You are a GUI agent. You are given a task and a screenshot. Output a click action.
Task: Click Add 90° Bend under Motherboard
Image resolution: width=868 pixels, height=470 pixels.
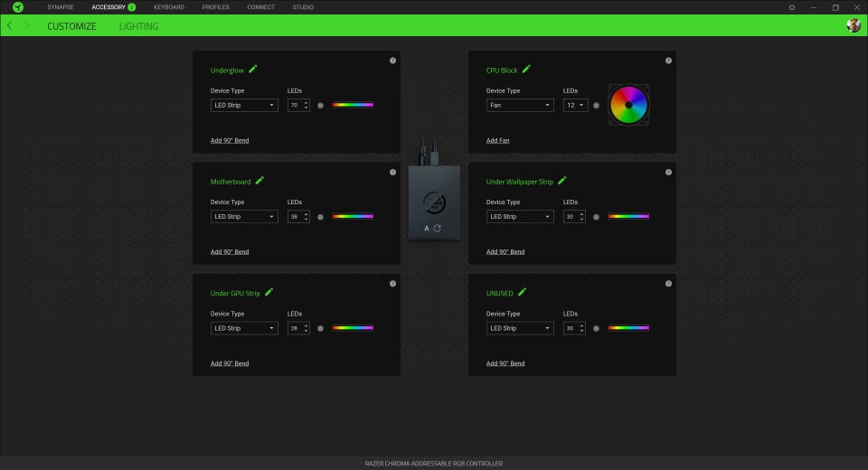pos(230,252)
